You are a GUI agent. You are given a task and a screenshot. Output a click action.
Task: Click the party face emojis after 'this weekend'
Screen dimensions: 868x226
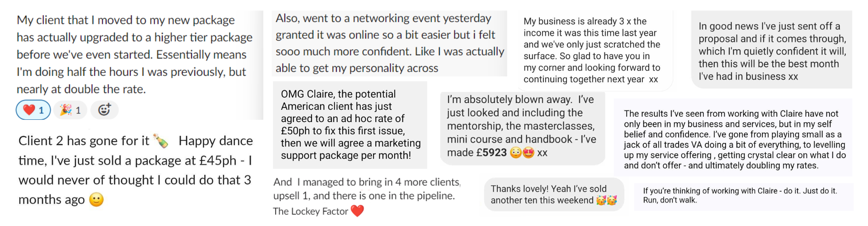coord(607,200)
